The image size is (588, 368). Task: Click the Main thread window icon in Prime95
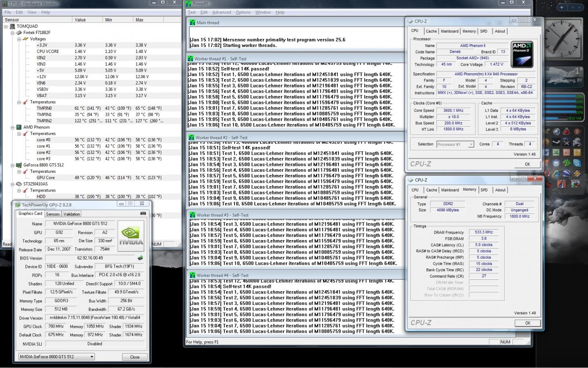click(x=192, y=23)
